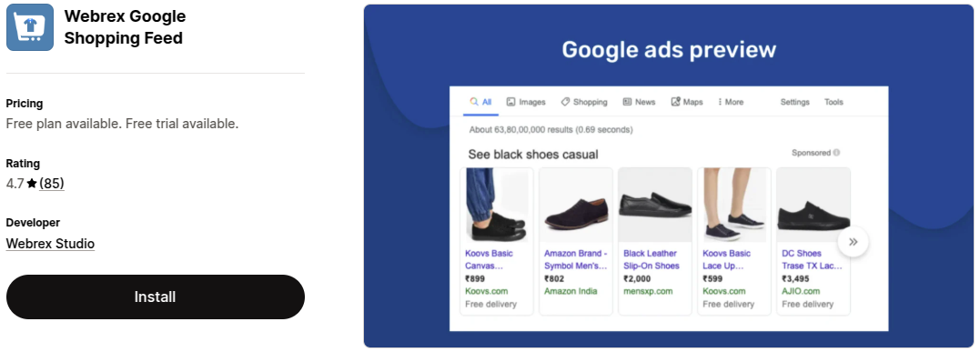
Task: Select the News tab in preview
Action: (x=639, y=102)
